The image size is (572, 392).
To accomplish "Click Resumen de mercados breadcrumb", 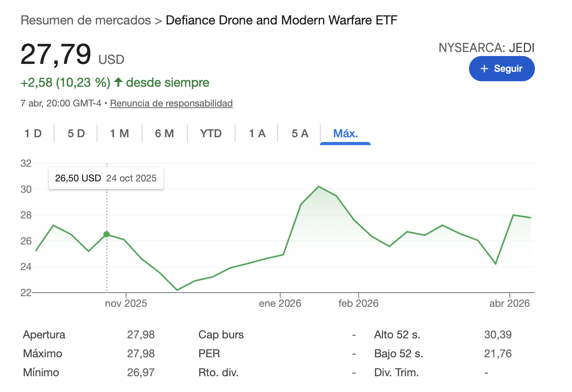I will (86, 20).
